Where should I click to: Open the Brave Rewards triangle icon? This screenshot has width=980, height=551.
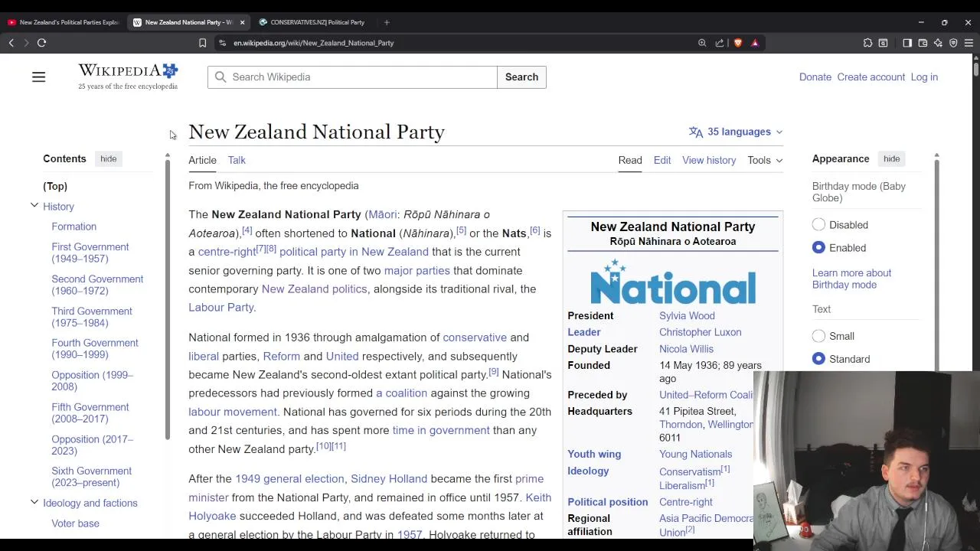[x=755, y=43]
